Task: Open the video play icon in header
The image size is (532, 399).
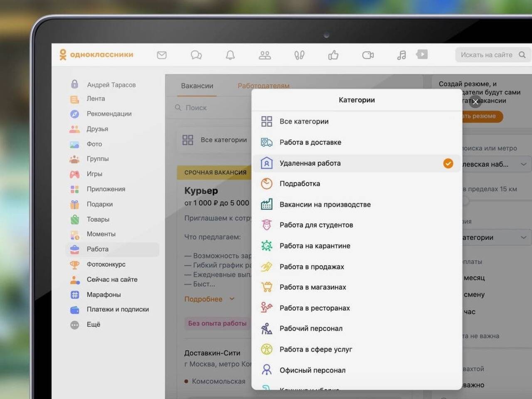Action: (422, 54)
